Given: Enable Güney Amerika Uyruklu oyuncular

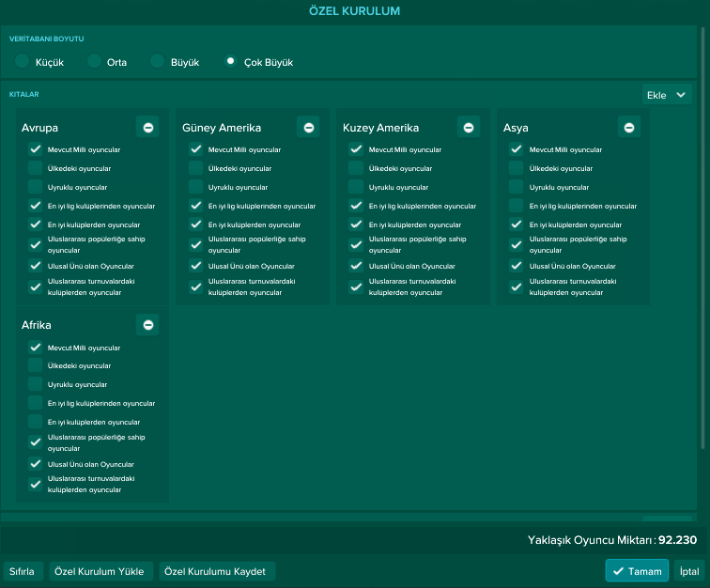Looking at the screenshot, I should (196, 187).
